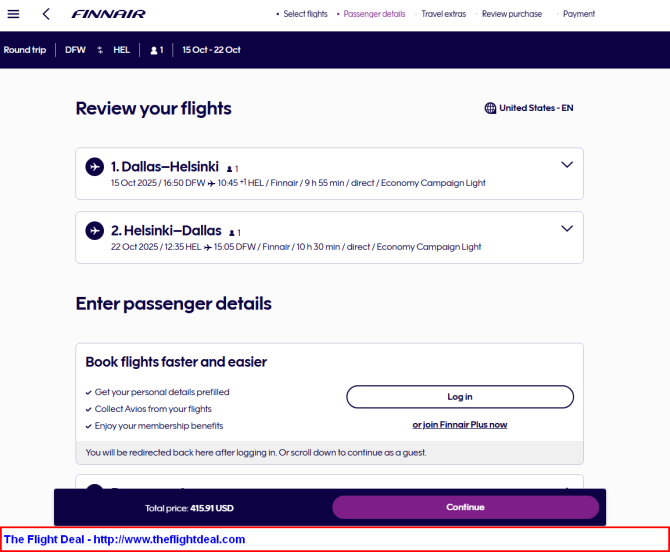Expand the Dallas–Helsinki flight details
670x552 pixels.
(x=567, y=164)
